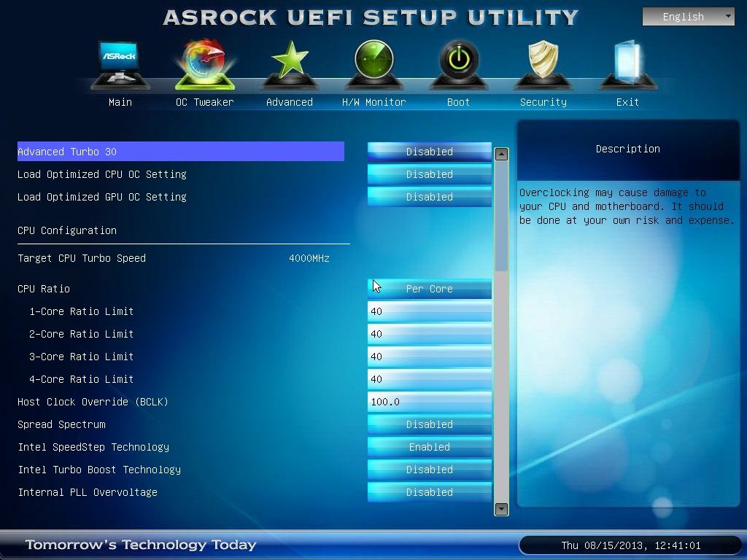Select the CPU Ratio label
The image size is (747, 560).
pyautogui.click(x=44, y=289)
